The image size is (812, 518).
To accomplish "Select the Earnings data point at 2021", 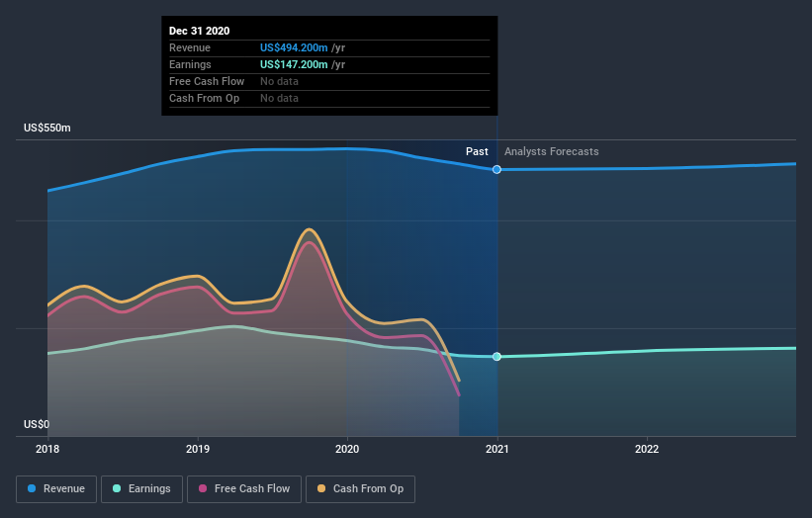I will coord(496,356).
